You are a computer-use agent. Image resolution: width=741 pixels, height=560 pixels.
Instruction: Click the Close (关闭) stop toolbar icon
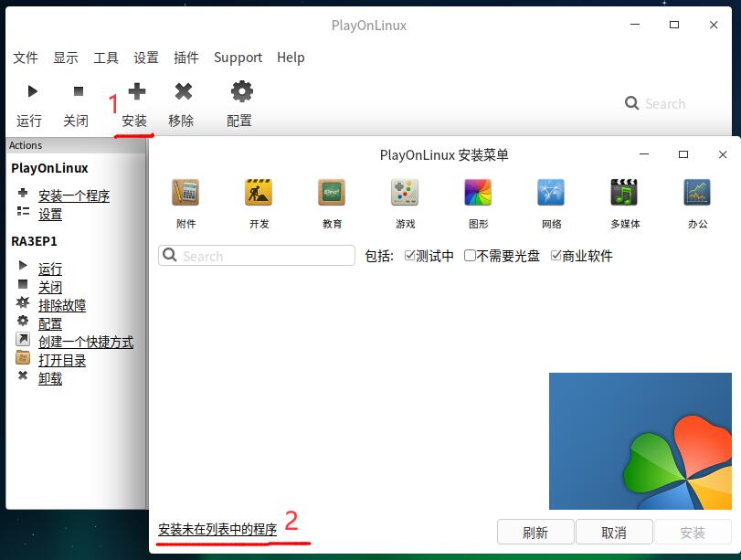tap(79, 91)
